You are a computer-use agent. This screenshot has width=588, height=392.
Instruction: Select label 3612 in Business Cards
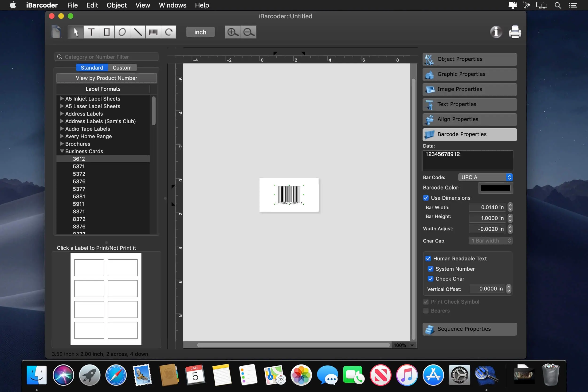tap(79, 158)
